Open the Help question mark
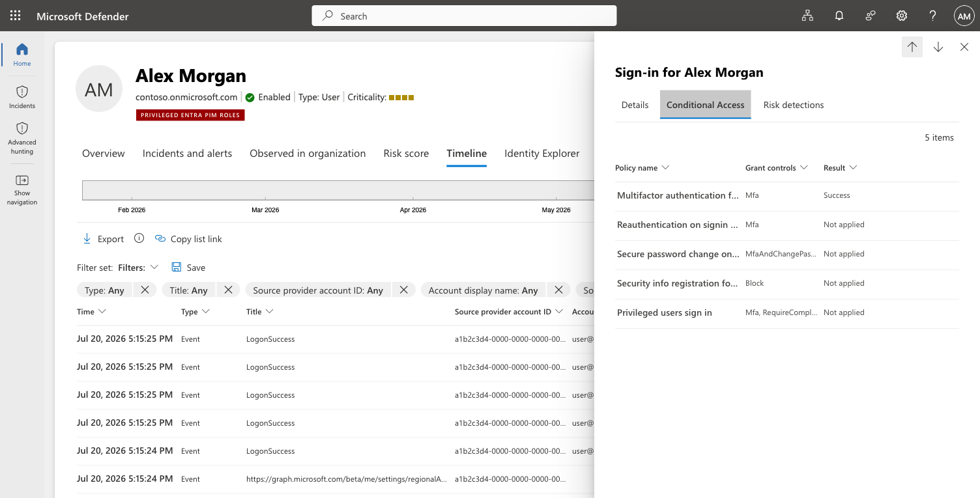The image size is (980, 498). (933, 16)
